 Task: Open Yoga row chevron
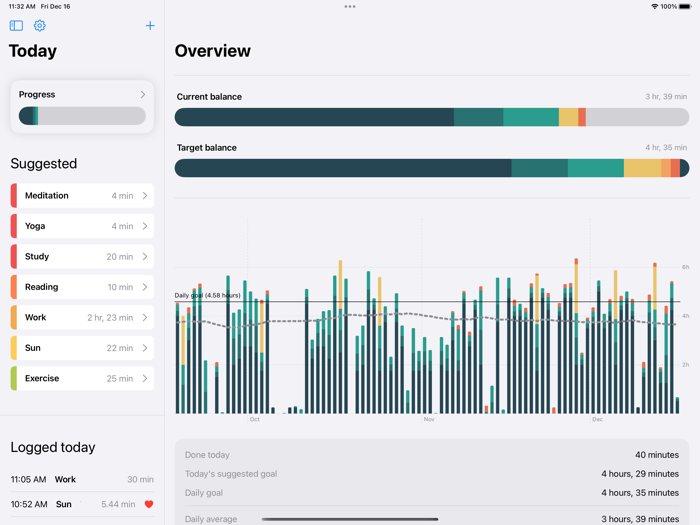145,226
